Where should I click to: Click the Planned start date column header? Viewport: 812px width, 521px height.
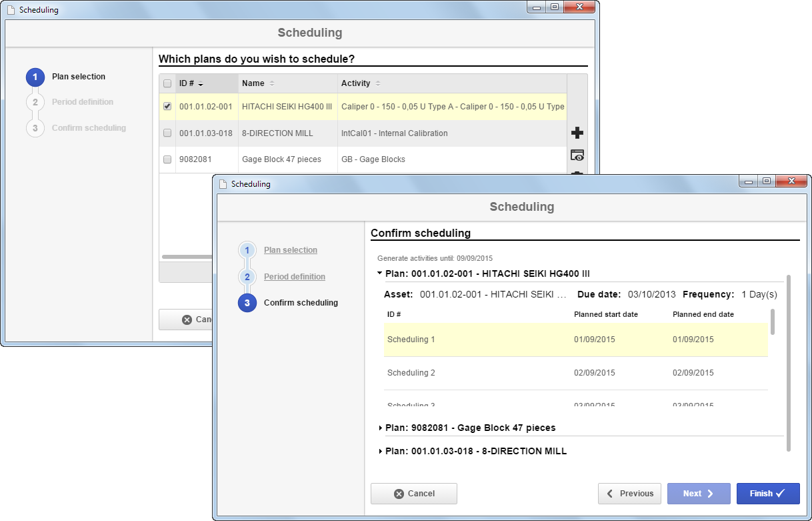pos(606,314)
